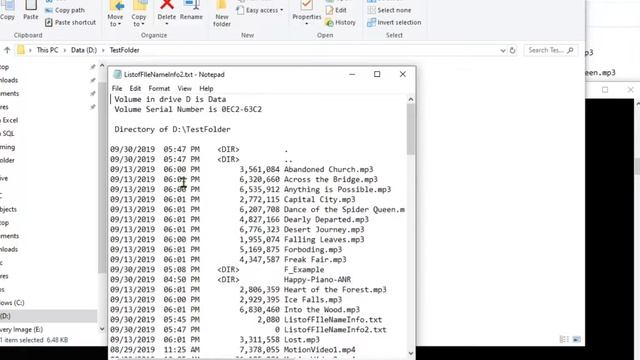Minimize the Notepad window
The image size is (640, 360).
352,74
